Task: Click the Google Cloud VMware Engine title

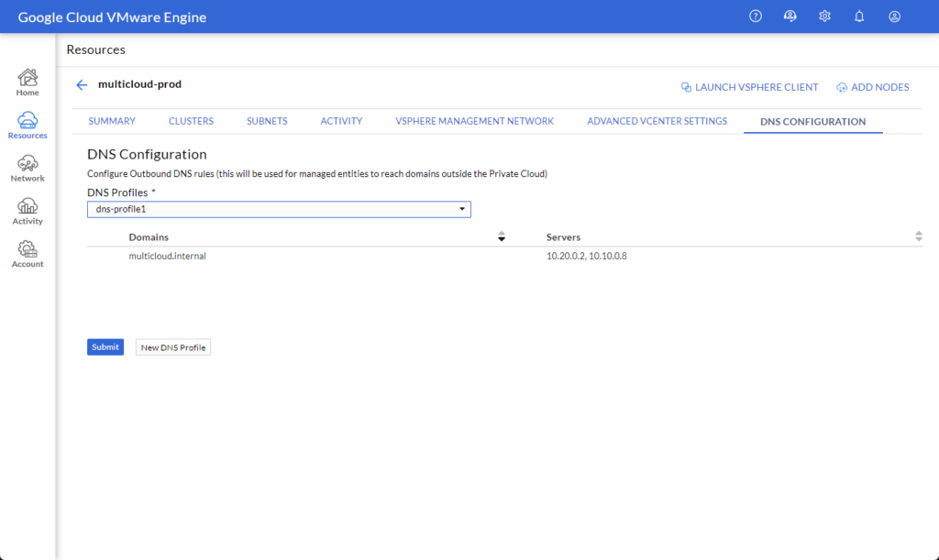Action: click(x=112, y=16)
